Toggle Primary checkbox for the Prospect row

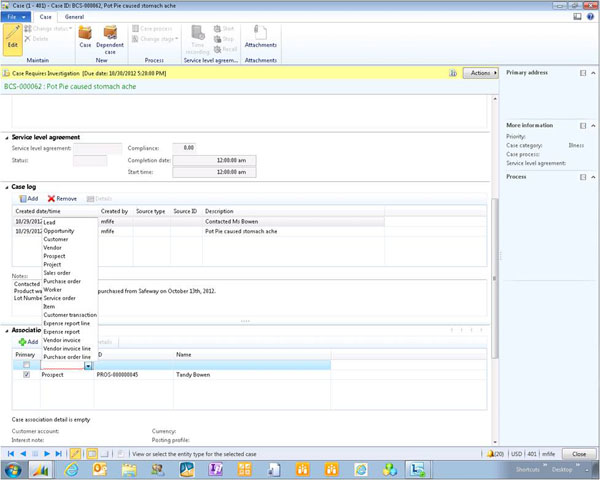(x=26, y=375)
